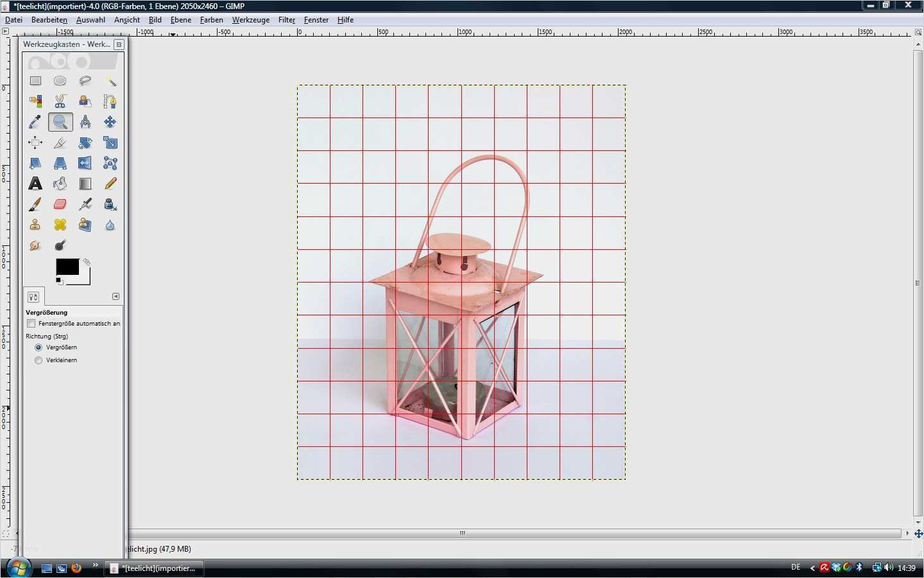This screenshot has height=578, width=924.
Task: Click the horizontal scrollbar of the canvas
Action: click(x=462, y=533)
